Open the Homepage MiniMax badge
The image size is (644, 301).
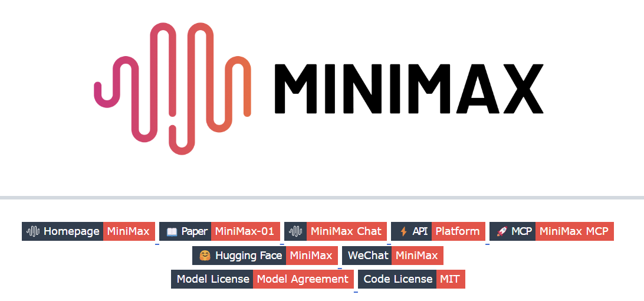click(88, 231)
